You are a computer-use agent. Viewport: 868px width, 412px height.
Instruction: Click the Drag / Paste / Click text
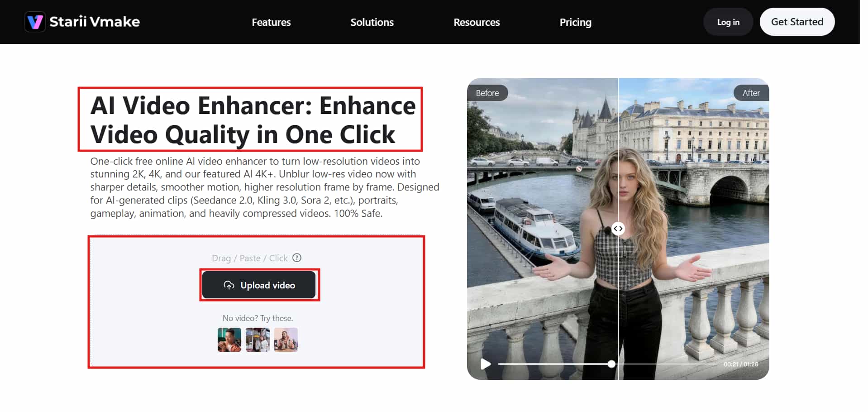250,258
